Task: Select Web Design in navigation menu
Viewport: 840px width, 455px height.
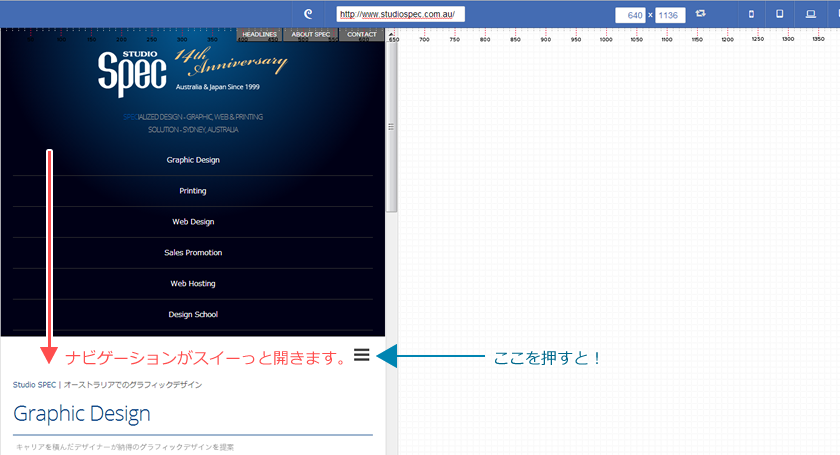Action: pos(193,222)
